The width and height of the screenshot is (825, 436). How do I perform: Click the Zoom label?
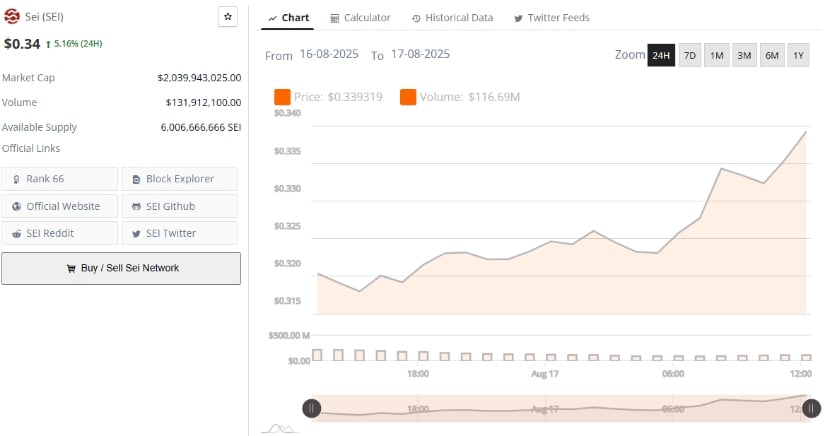[630, 55]
